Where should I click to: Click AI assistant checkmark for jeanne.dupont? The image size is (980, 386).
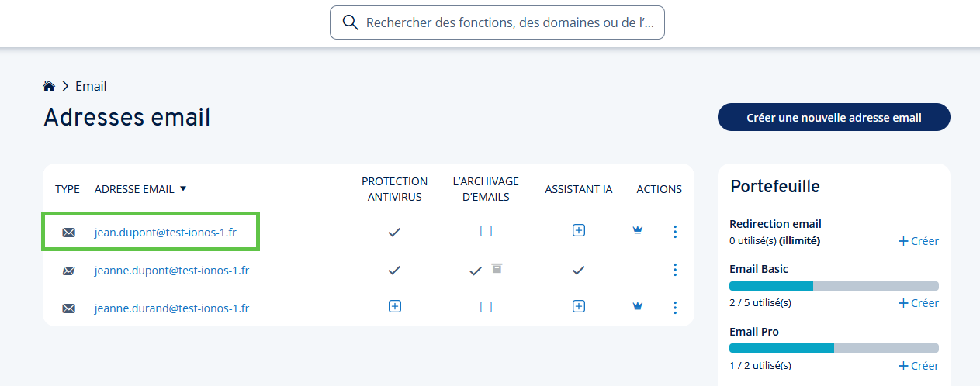tap(578, 271)
